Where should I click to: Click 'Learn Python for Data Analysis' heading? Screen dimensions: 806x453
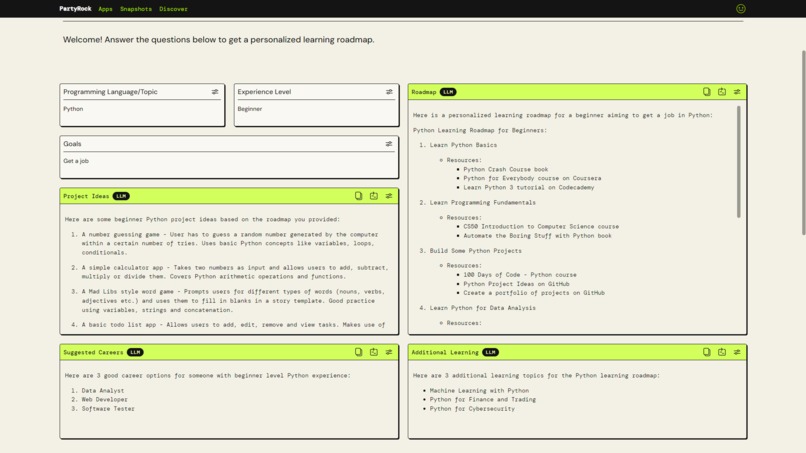482,308
